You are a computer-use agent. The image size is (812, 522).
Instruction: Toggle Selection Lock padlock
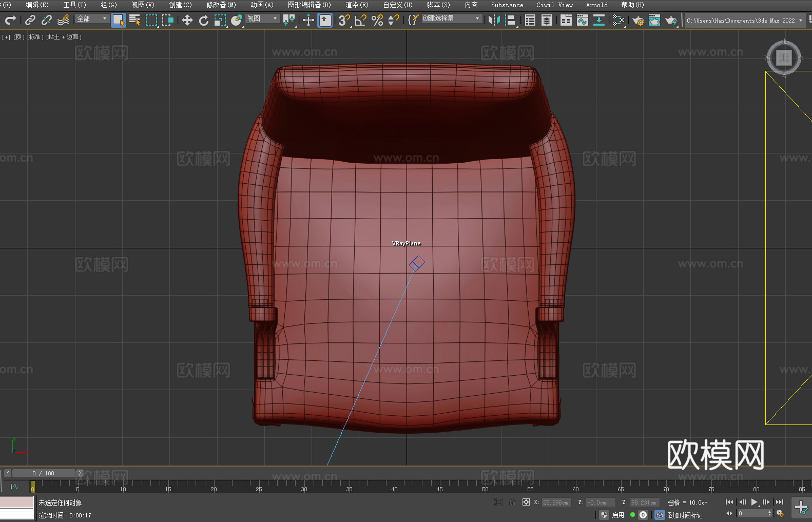point(512,502)
